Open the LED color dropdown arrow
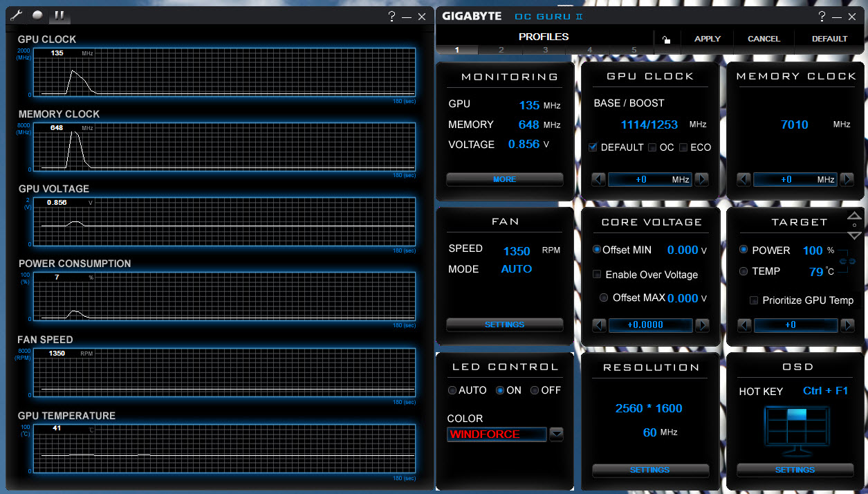The width and height of the screenshot is (868, 494). click(x=556, y=434)
